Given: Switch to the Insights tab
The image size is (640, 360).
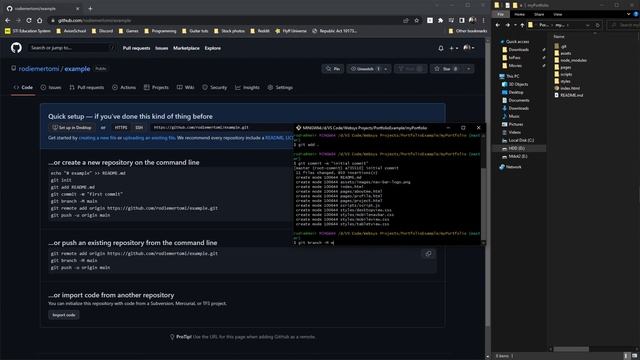Looking at the screenshot, I should [x=247, y=87].
